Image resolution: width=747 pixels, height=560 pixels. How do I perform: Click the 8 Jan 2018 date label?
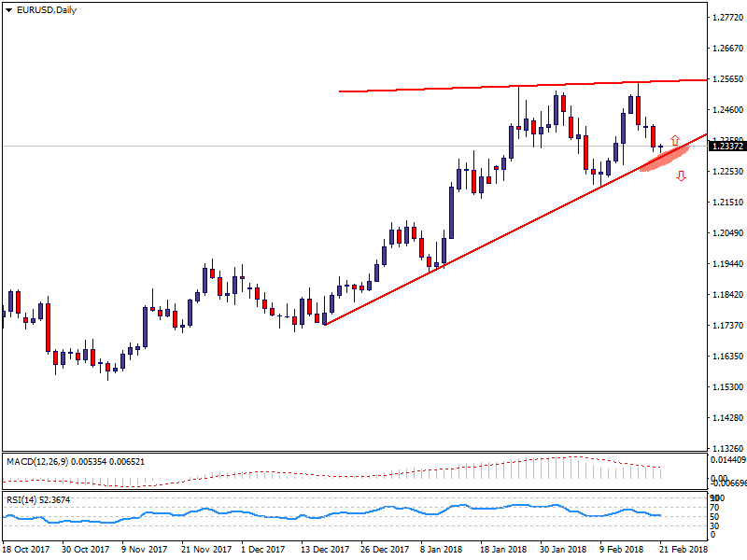click(443, 552)
